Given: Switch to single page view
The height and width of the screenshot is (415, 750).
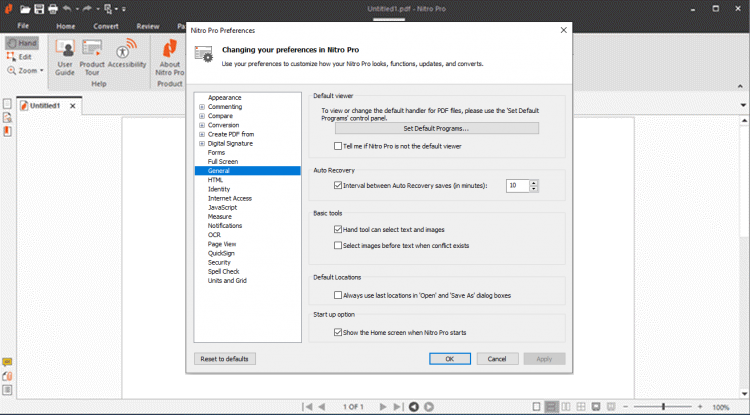Looking at the screenshot, I should (537, 407).
